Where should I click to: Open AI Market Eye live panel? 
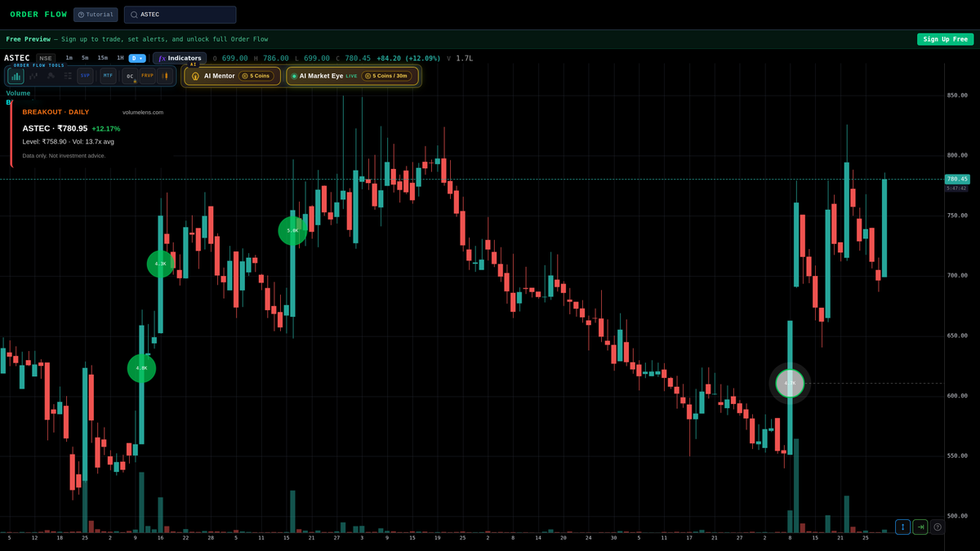[x=352, y=76]
